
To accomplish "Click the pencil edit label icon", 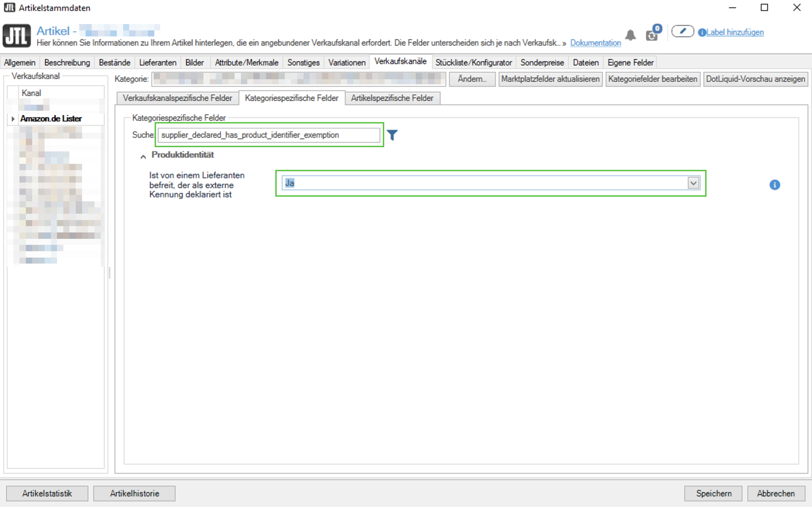I will (x=683, y=31).
